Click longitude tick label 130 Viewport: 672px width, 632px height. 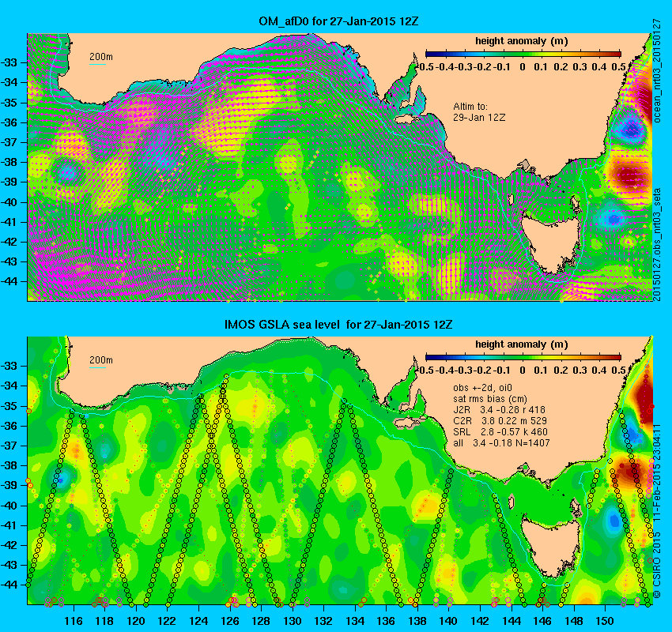pyautogui.click(x=293, y=621)
